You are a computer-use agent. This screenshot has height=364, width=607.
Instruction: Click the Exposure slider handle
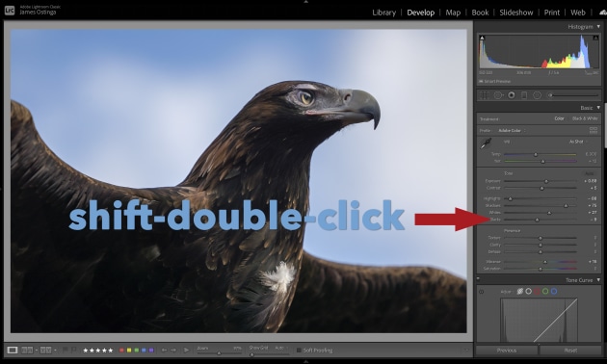(546, 181)
